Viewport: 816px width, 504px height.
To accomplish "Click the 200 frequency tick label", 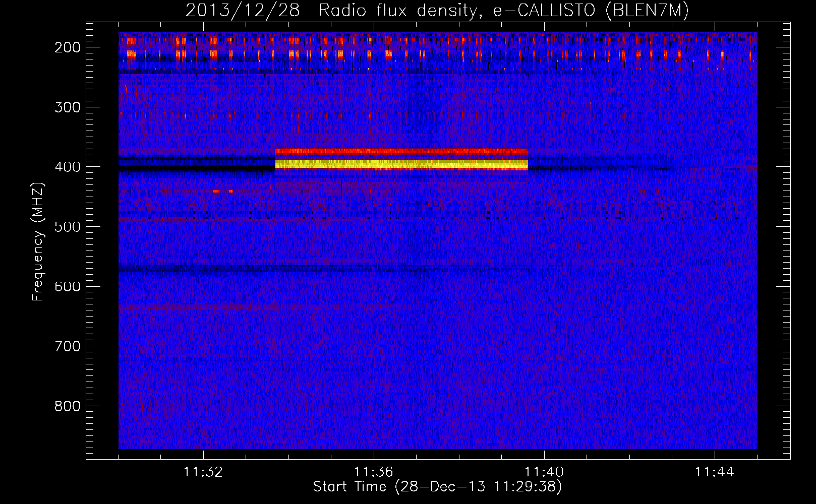I will 67,47.
